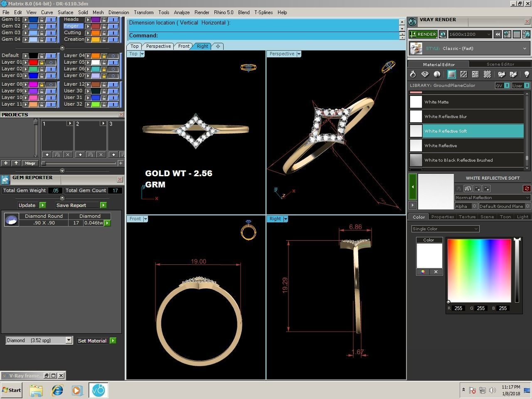The width and height of the screenshot is (532, 399).
Task: Click the R value input field
Action: tap(458, 308)
